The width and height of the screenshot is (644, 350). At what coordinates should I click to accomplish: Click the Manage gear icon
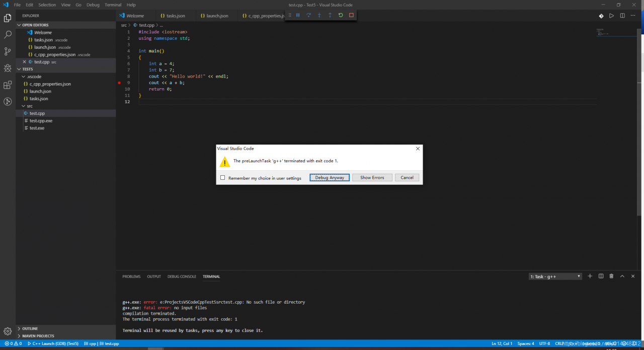click(8, 331)
